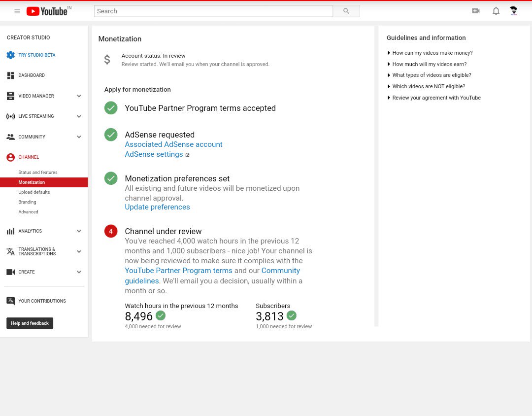
Task: Click the Live Streaming broadcast icon
Action: tap(10, 116)
